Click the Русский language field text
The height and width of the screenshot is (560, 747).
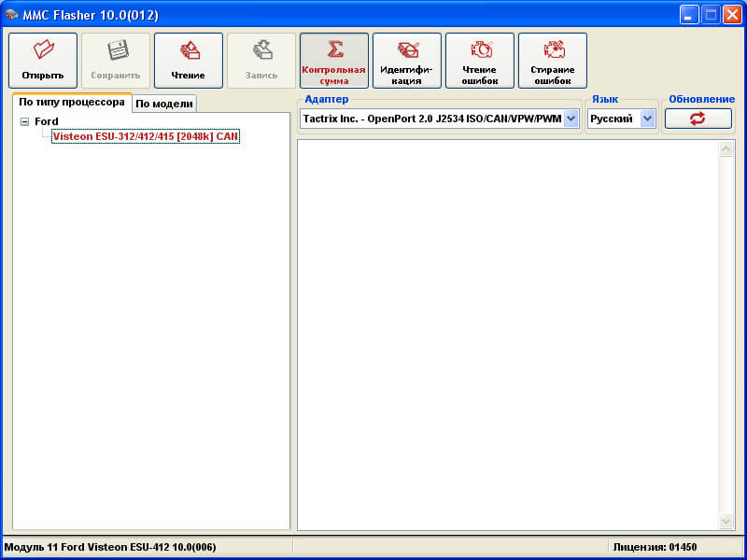click(x=612, y=119)
